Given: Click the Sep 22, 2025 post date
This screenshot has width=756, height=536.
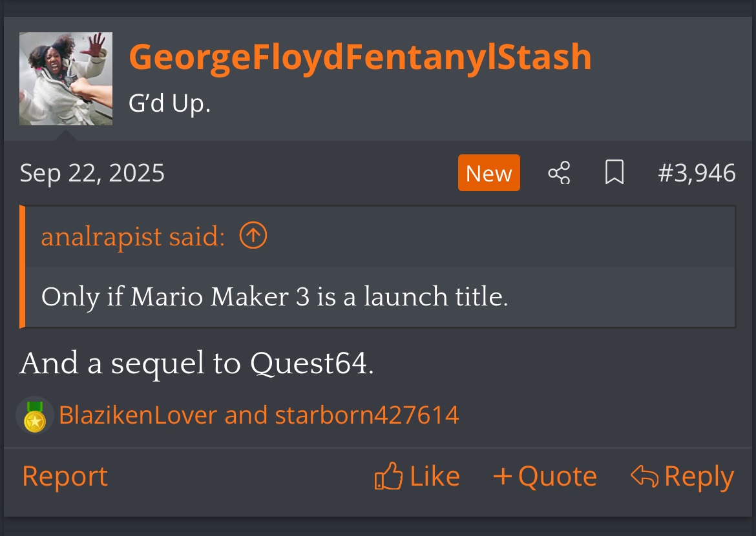Looking at the screenshot, I should tap(92, 173).
